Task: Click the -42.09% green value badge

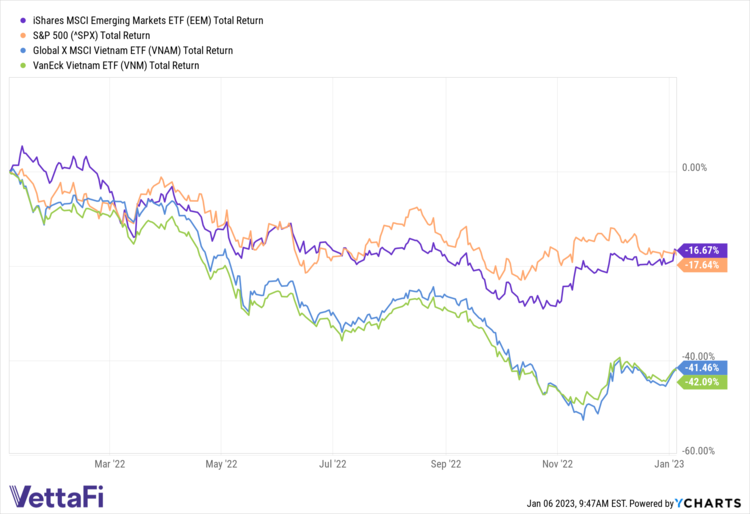Action: (699, 381)
